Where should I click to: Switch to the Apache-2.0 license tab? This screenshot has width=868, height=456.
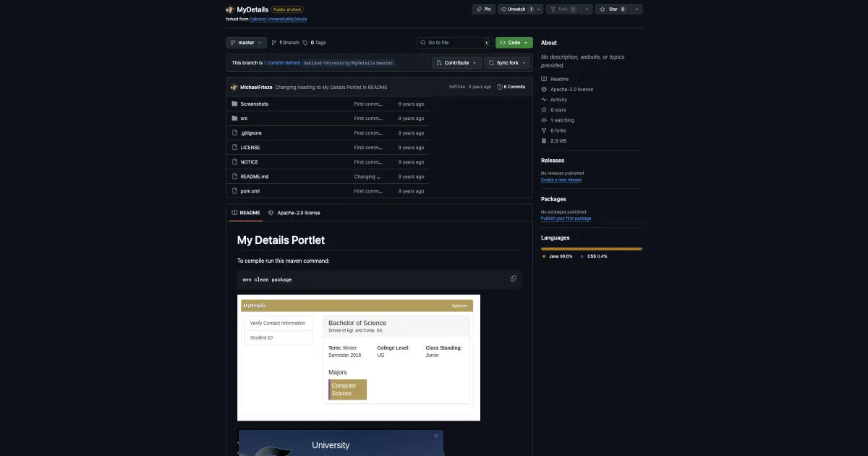pyautogui.click(x=294, y=213)
